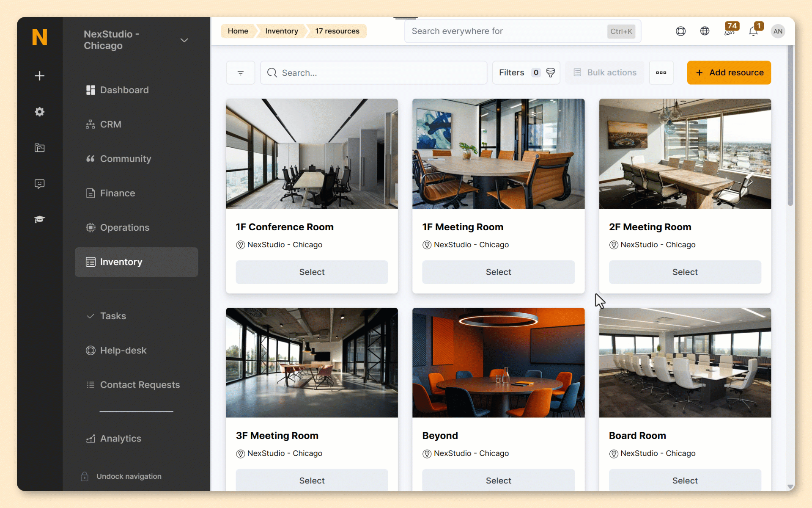Click the 2F Meeting Room title
Image resolution: width=812 pixels, height=508 pixels.
(x=650, y=227)
